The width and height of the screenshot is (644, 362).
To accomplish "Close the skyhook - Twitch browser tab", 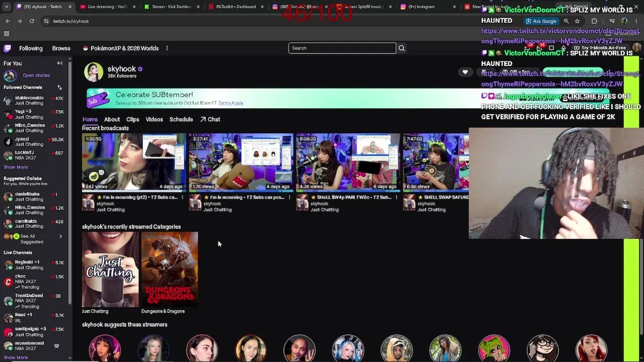I will (x=70, y=7).
